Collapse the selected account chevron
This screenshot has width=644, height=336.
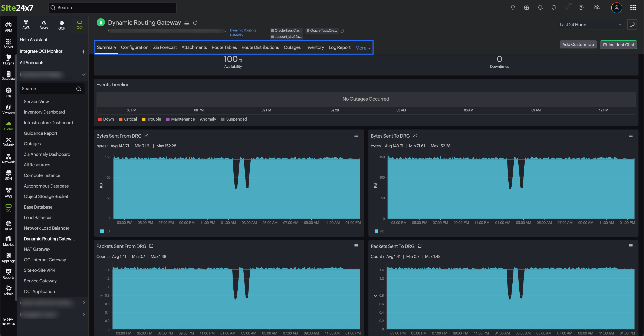[83, 74]
